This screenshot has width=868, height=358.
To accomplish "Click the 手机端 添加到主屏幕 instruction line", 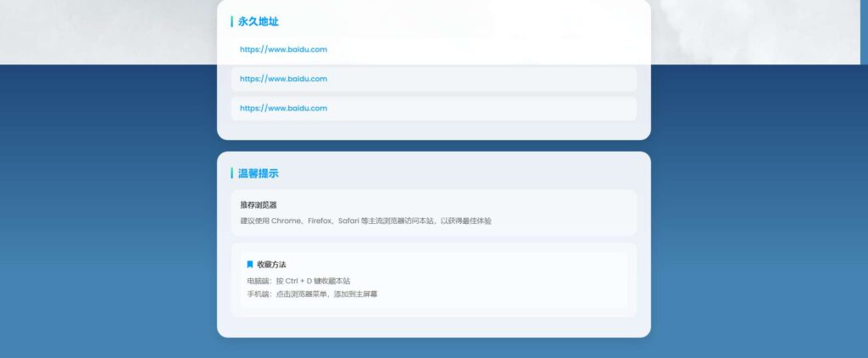I will click(x=312, y=294).
